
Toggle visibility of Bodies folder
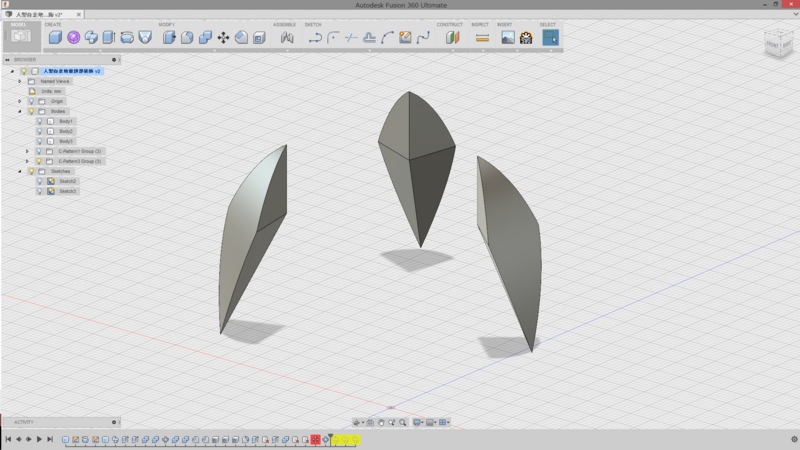[32, 111]
